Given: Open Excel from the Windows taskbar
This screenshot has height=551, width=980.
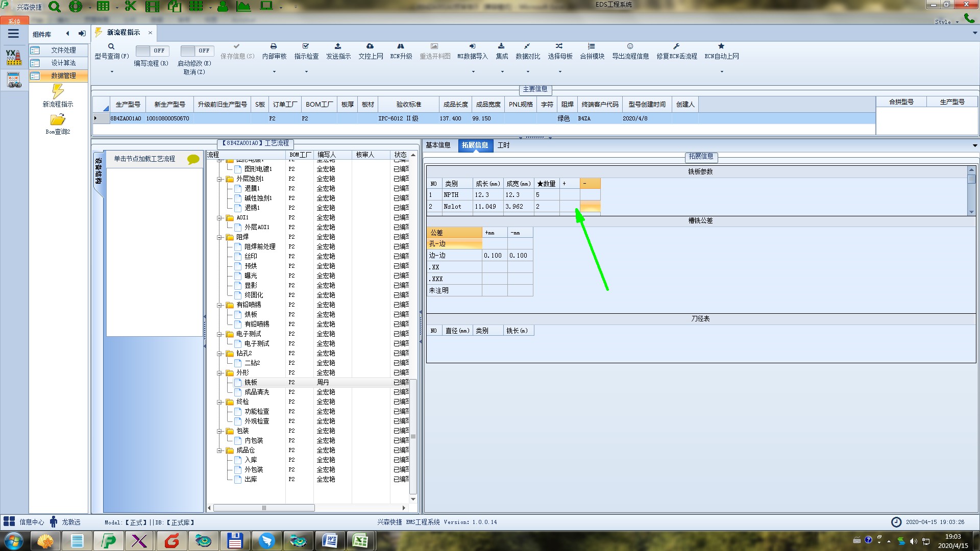Looking at the screenshot, I should tap(360, 540).
